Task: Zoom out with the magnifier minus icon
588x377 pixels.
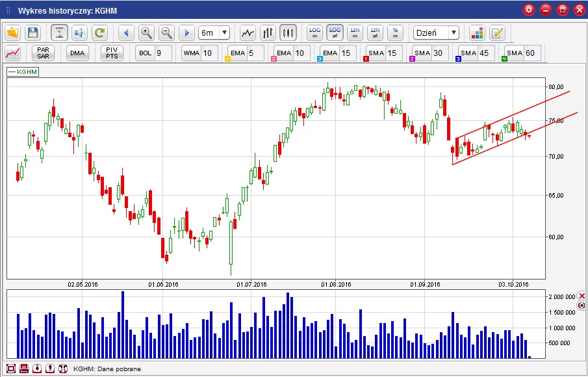Action: pyautogui.click(x=166, y=32)
